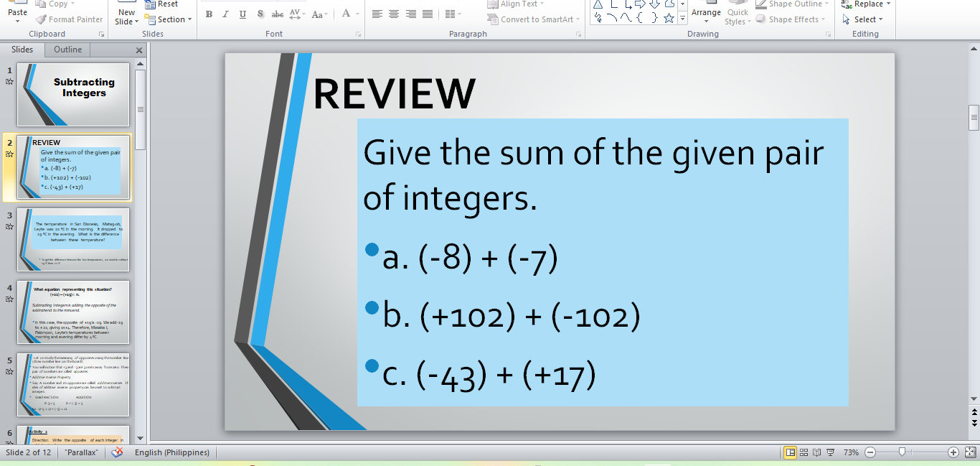Select the star shape
Viewport: 980px width, 466px height.
pyautogui.click(x=669, y=18)
